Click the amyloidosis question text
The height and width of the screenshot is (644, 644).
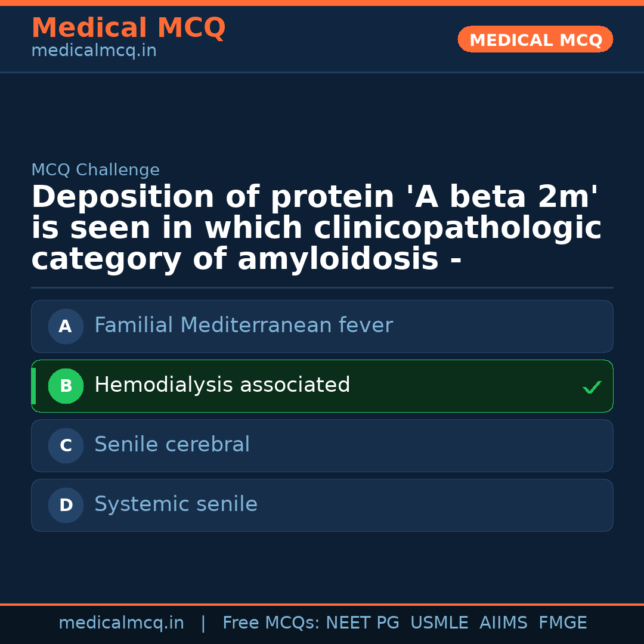tap(316, 228)
